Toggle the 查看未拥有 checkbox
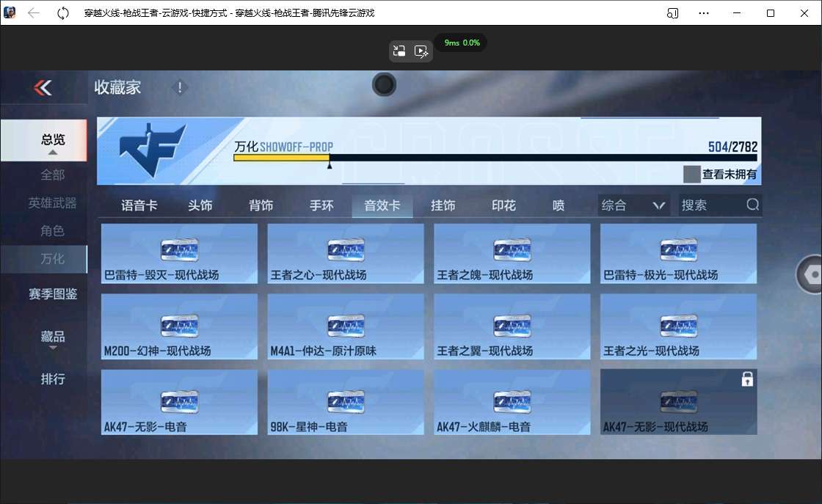 pyautogui.click(x=692, y=174)
